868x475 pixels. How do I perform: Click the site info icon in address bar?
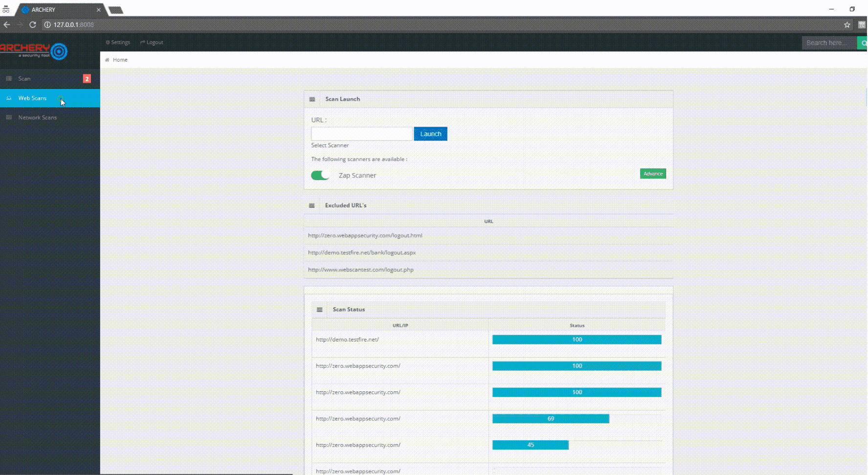tap(47, 24)
